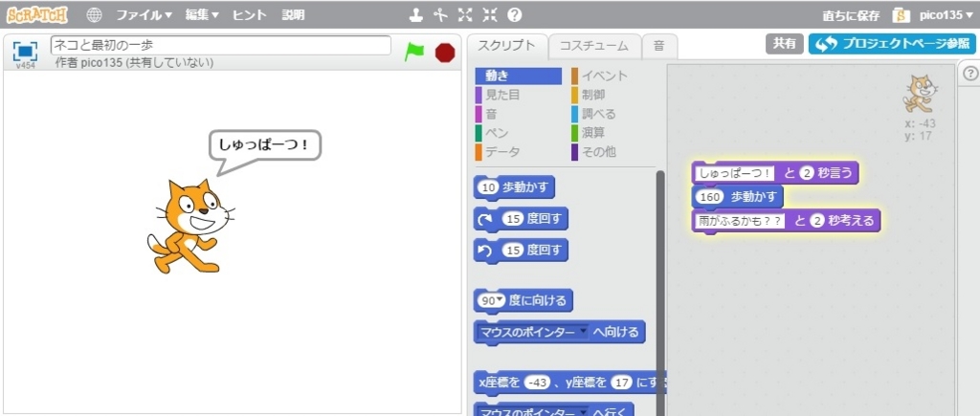
Task: Select the grow sprite tool
Action: point(465,15)
